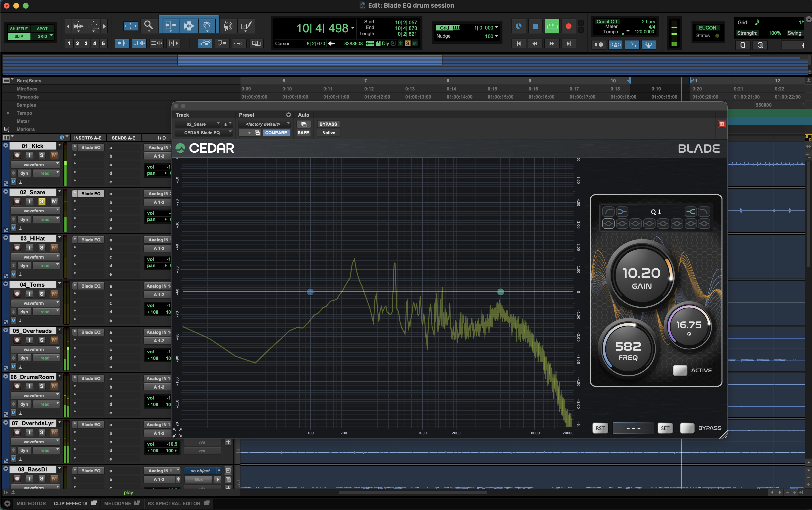Solo the 05_Overheads track
812x510 pixels.
click(41, 340)
